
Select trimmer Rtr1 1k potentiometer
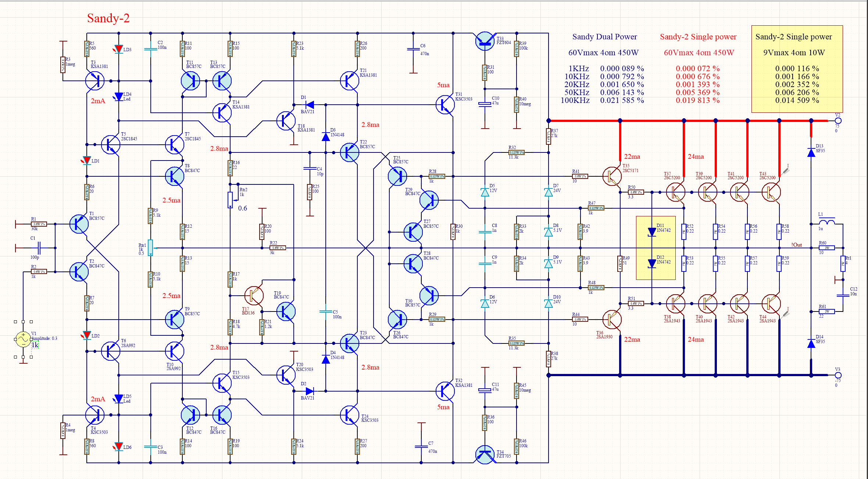[150, 248]
